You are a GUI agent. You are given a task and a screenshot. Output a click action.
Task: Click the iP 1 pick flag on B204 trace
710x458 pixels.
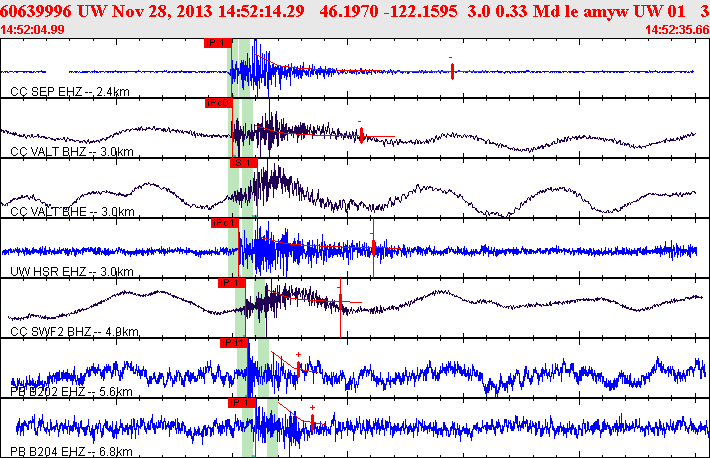pos(242,403)
